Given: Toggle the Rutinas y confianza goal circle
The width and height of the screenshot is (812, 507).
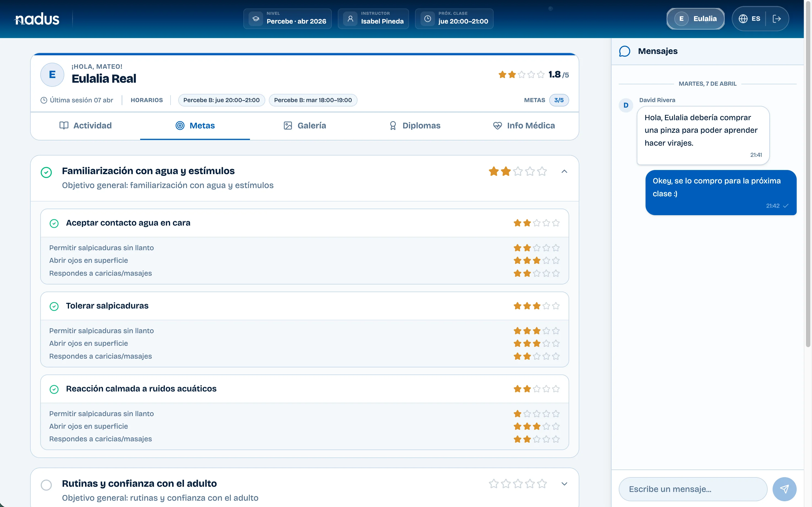Looking at the screenshot, I should [46, 485].
